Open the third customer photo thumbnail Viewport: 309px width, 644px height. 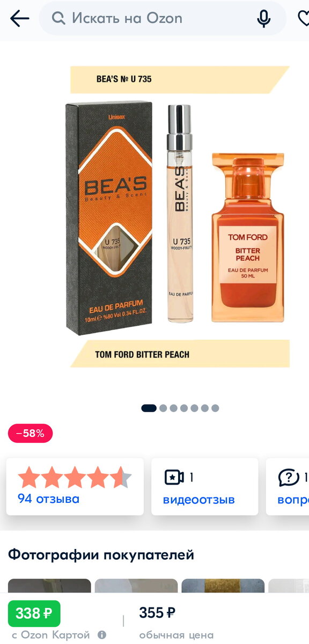(223, 586)
